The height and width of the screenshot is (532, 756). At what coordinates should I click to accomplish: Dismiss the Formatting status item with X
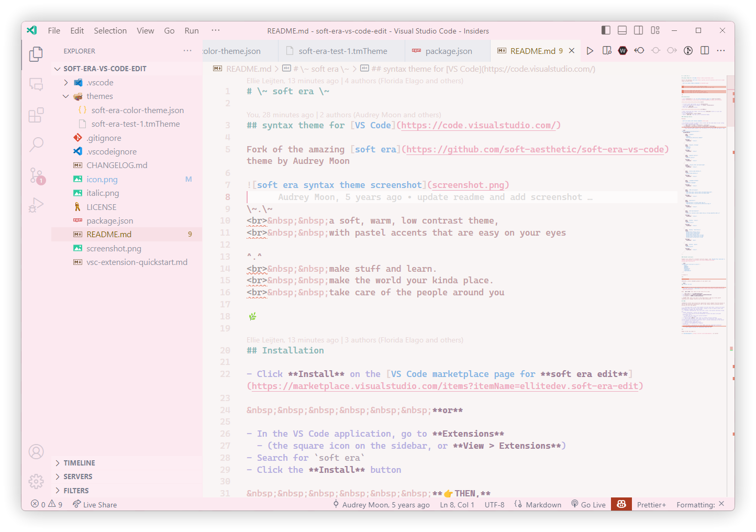pyautogui.click(x=721, y=504)
